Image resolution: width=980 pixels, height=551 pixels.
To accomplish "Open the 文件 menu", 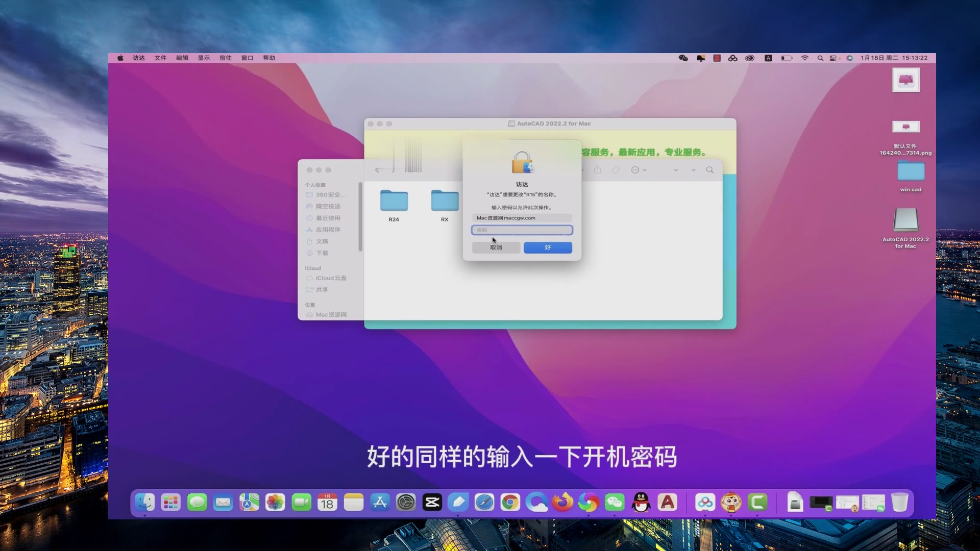I will pos(160,58).
